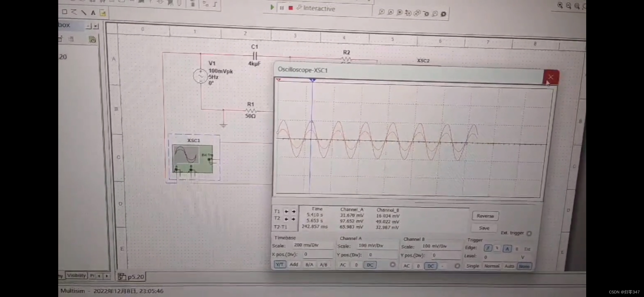Pause the simulation
This screenshot has height=297, width=644.
[282, 8]
